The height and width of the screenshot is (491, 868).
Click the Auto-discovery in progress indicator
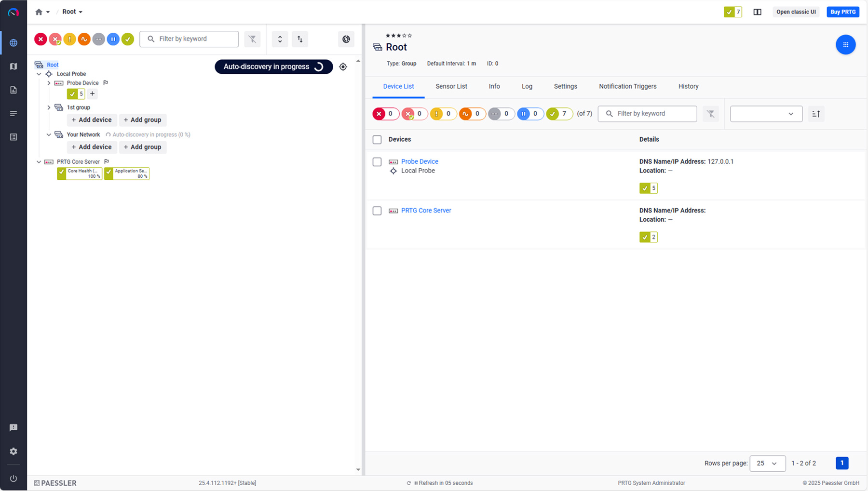coord(273,67)
